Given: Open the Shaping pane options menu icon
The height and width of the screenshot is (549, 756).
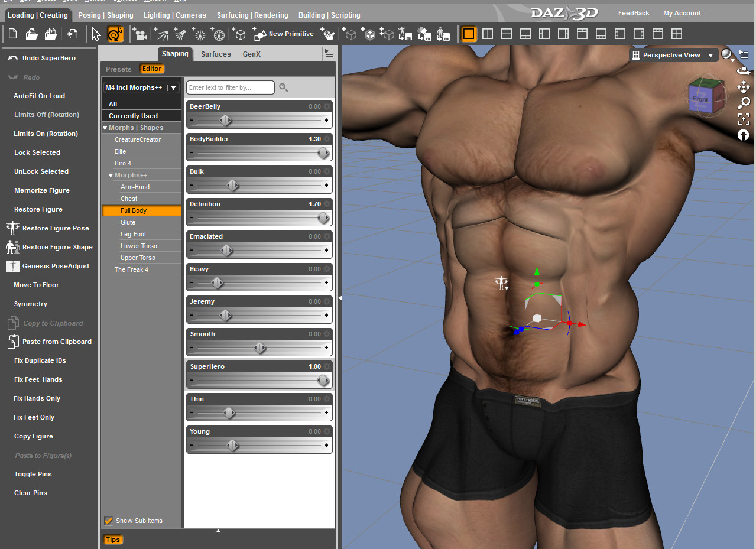Looking at the screenshot, I should pos(329,53).
